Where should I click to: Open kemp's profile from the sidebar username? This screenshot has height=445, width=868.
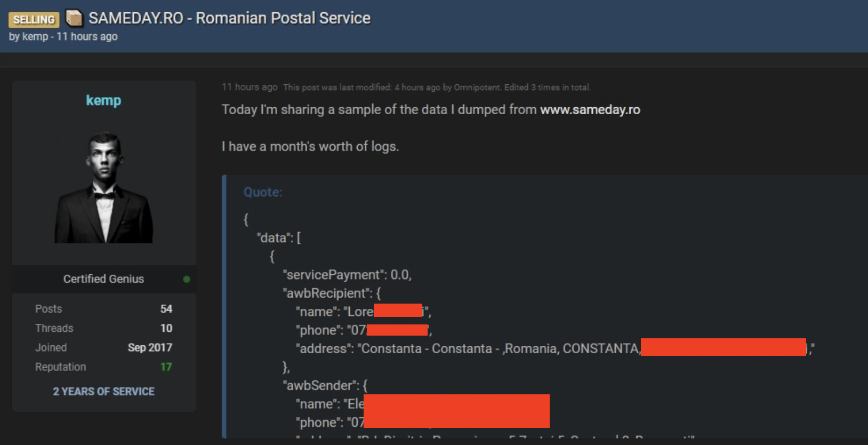coord(103,100)
